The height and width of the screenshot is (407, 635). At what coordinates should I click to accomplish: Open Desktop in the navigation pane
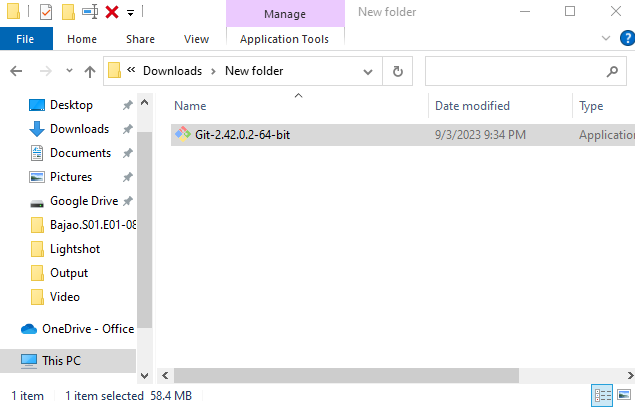71,105
